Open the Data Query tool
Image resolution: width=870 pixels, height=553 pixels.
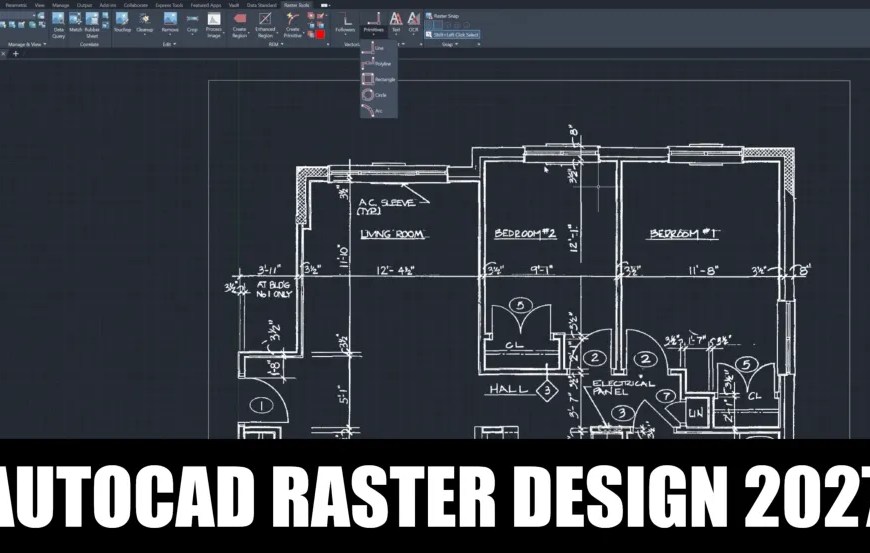pyautogui.click(x=58, y=26)
